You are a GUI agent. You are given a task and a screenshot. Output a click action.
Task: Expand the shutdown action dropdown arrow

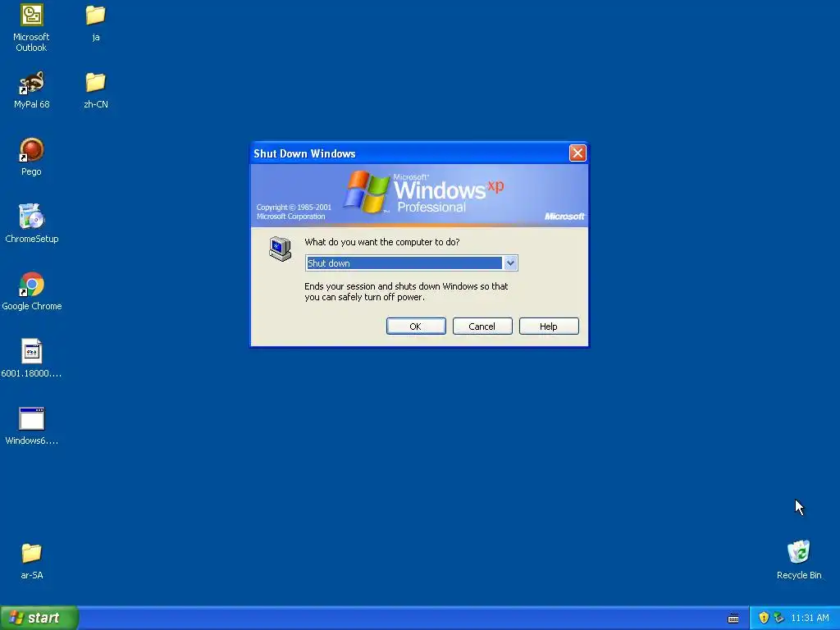click(x=510, y=263)
